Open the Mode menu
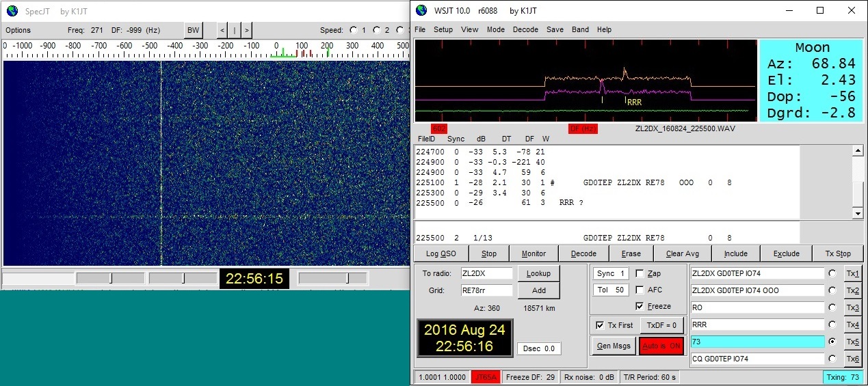Viewport: 868px width, 386px height. pyautogui.click(x=496, y=29)
